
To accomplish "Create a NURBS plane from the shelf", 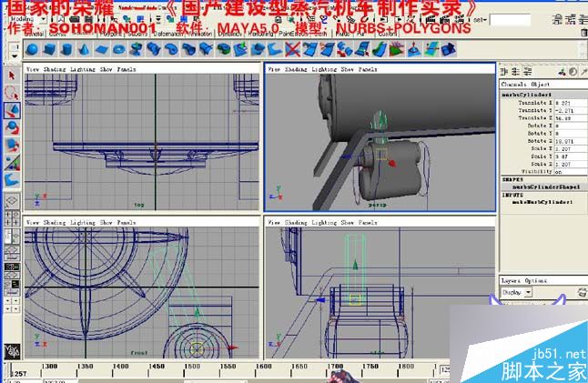I will (101, 49).
